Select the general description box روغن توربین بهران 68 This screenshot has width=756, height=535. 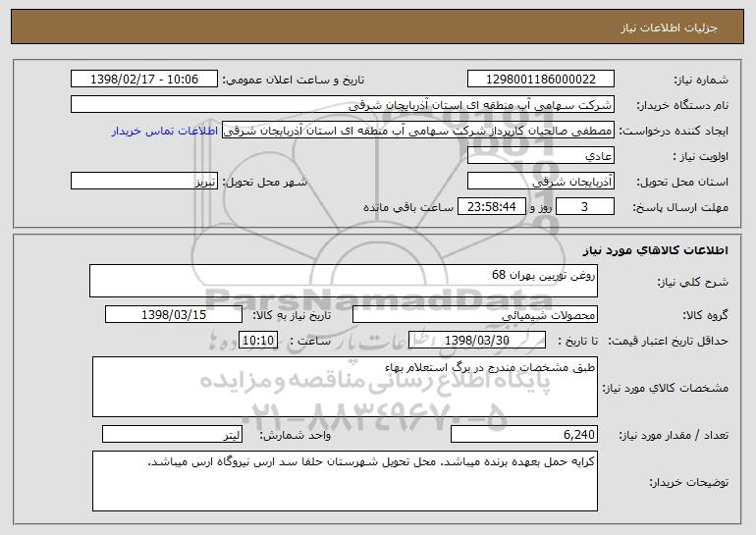(344, 281)
